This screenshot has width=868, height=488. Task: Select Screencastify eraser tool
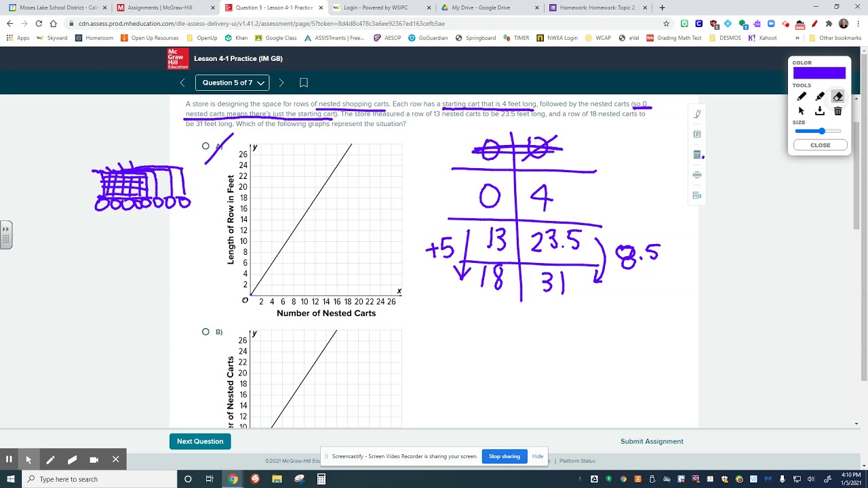(x=72, y=460)
